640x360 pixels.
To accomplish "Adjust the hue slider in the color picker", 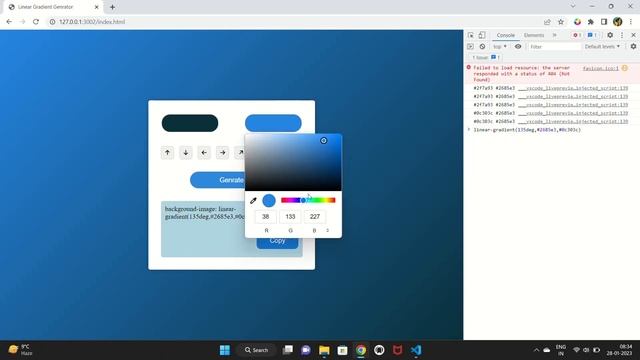I will [x=308, y=200].
